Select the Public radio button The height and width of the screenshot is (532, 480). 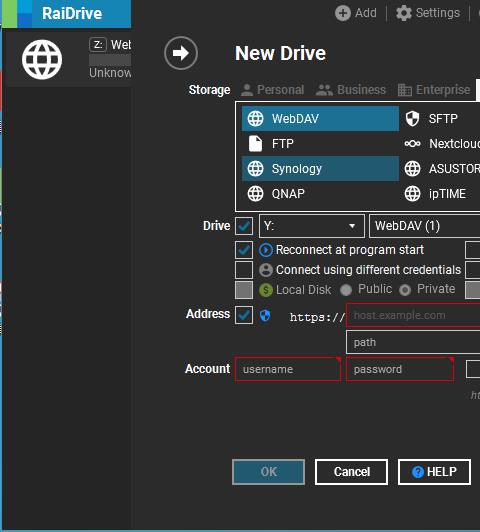click(346, 290)
